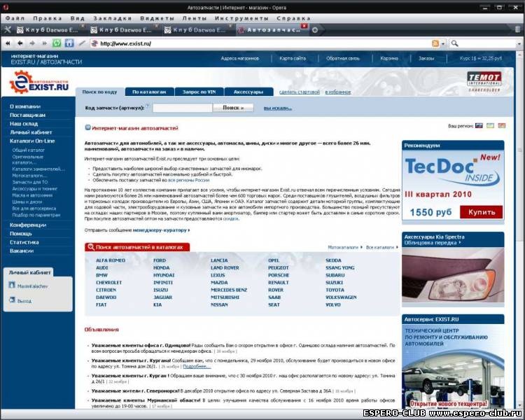The image size is (525, 420).
Task: Select the first region flag icon
Action: coord(479,126)
